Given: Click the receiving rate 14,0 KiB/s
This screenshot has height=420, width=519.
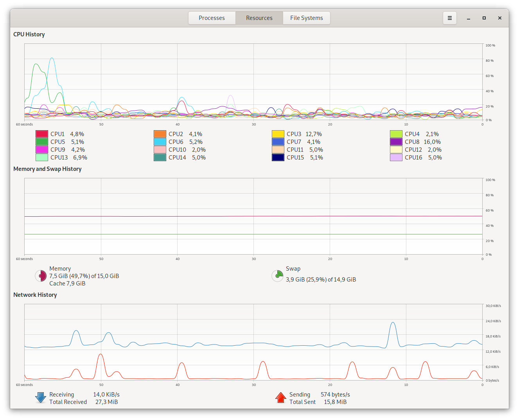Looking at the screenshot, I should point(106,395).
